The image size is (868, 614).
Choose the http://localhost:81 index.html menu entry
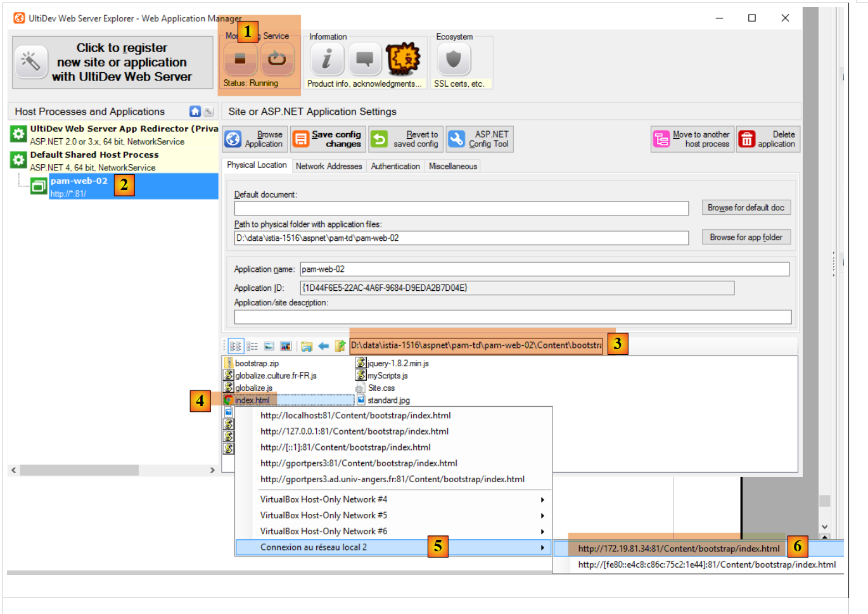(x=355, y=416)
